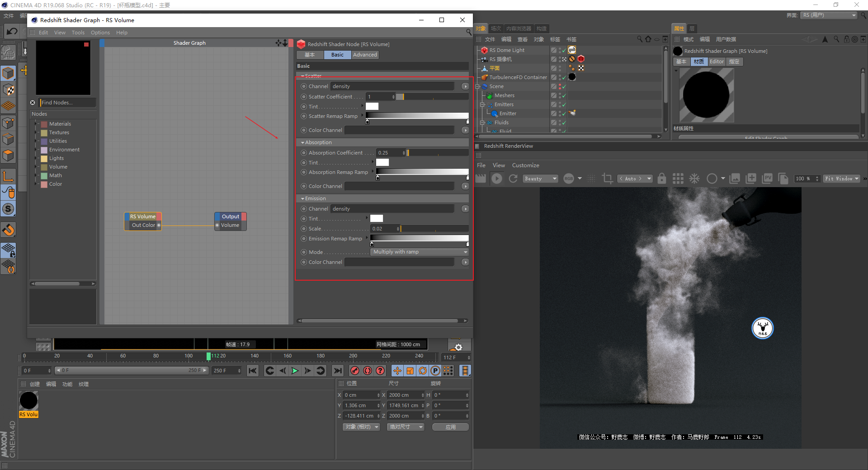Click the RenderView refresh icon
The width and height of the screenshot is (868, 470).
513,179
